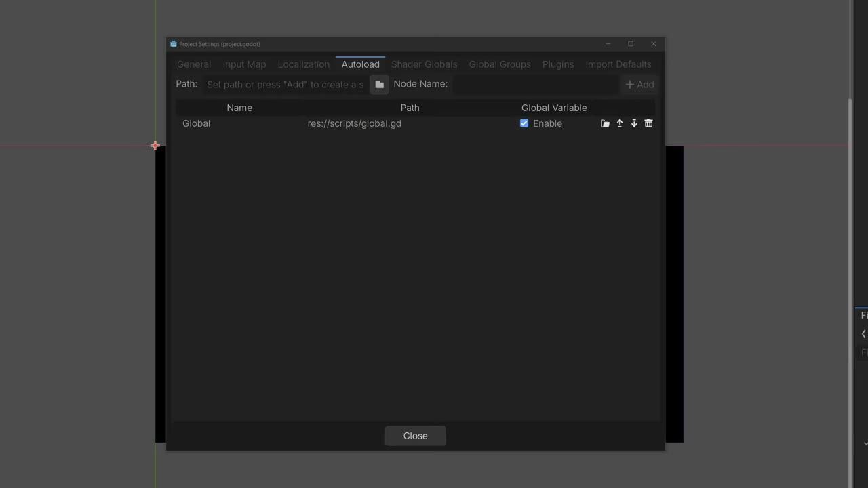Toggle the Enable global variable checkbox
868x488 pixels.
(x=524, y=123)
